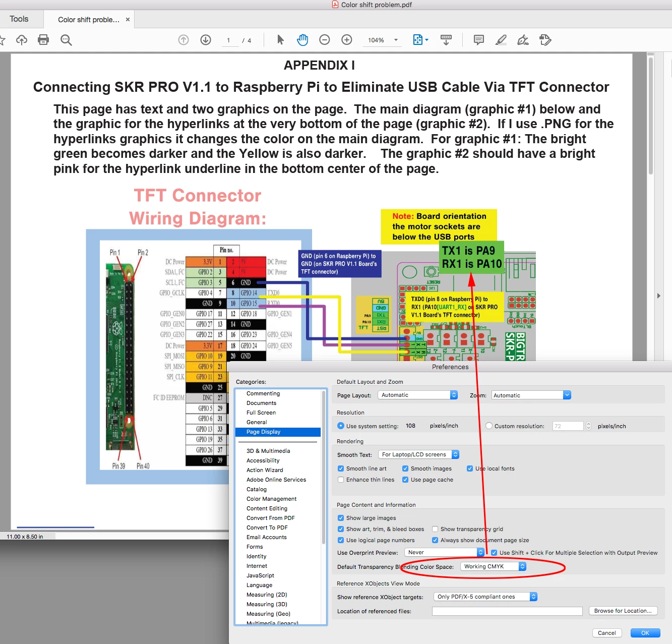Image resolution: width=672 pixels, height=644 pixels.
Task: Open the Tools tab
Action: coord(19,19)
